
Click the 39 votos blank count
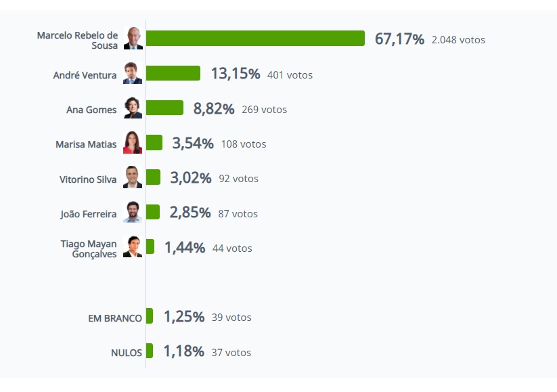click(231, 318)
